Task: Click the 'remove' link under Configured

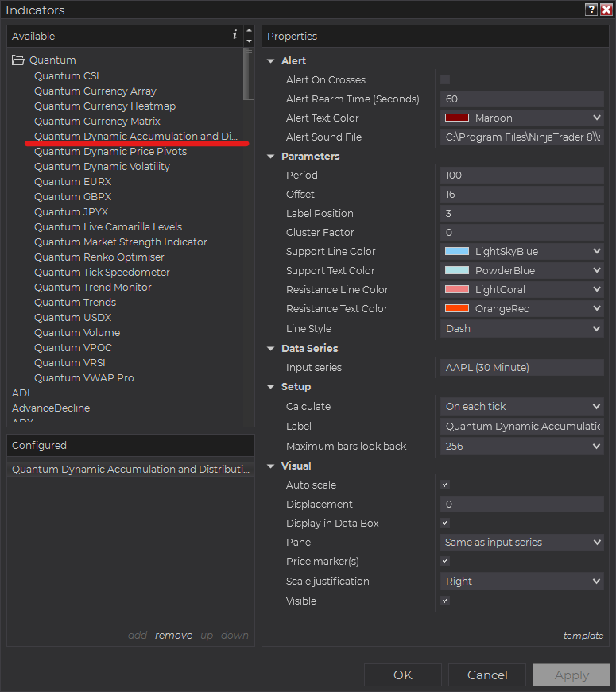Action: click(x=173, y=635)
